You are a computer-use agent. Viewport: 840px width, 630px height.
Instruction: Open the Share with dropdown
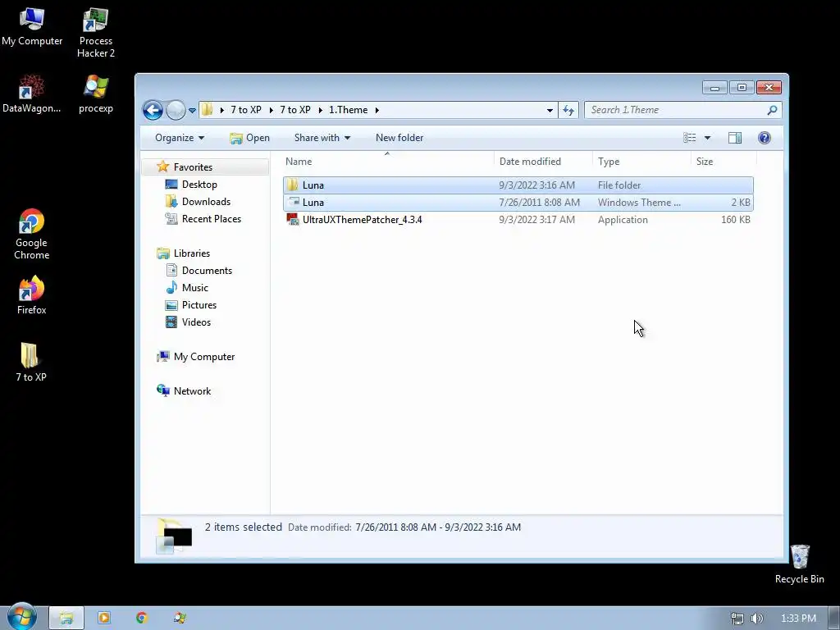coord(322,138)
